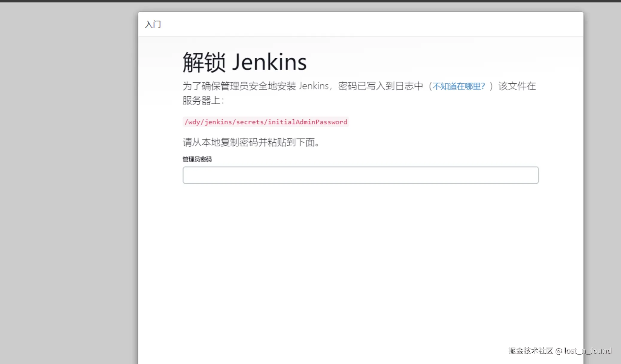The height and width of the screenshot is (364, 621).
Task: Click the 入门 header title
Action: coord(153,24)
